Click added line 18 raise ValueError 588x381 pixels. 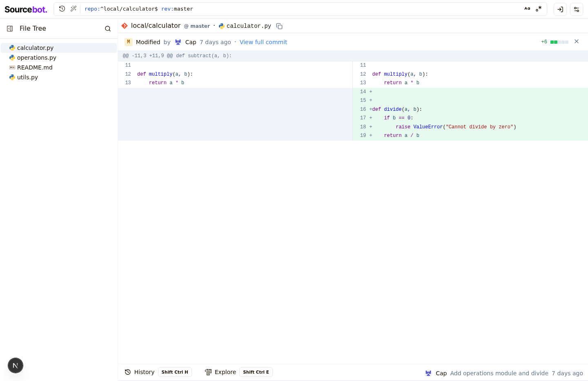click(470, 127)
